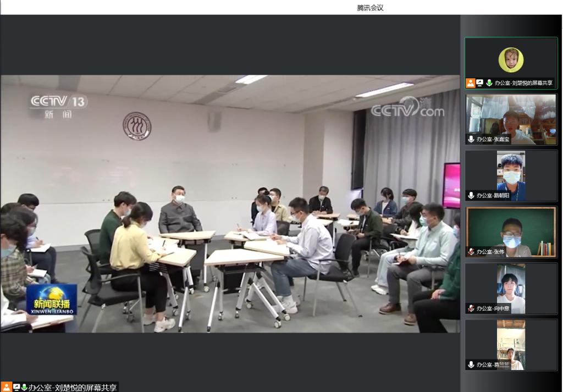This screenshot has height=392, width=563.
Task: Click the green microphone icon in the bottom-left bar
Action: [x=24, y=388]
